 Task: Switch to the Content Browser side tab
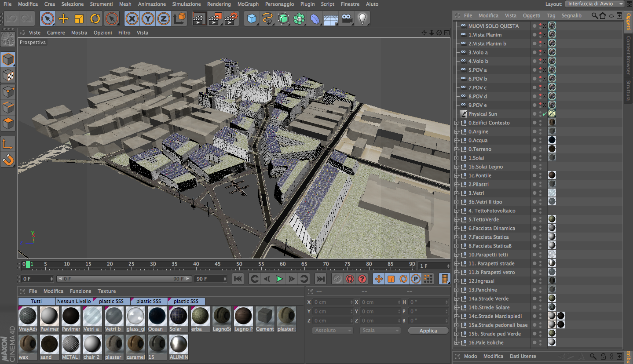click(x=629, y=55)
